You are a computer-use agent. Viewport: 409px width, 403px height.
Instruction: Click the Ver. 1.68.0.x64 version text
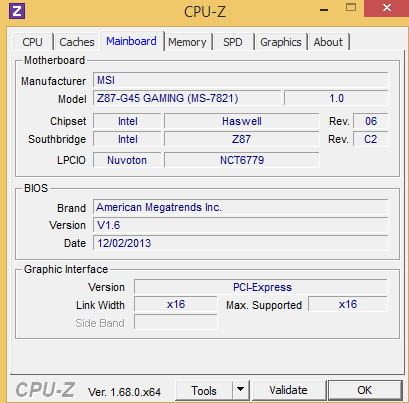(124, 392)
